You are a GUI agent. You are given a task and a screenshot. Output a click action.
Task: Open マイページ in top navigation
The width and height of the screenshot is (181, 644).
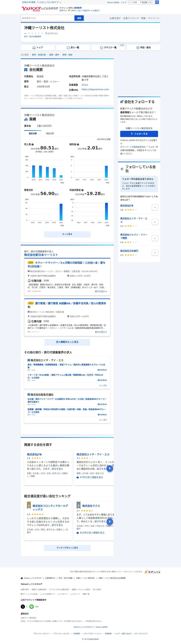click(153, 18)
